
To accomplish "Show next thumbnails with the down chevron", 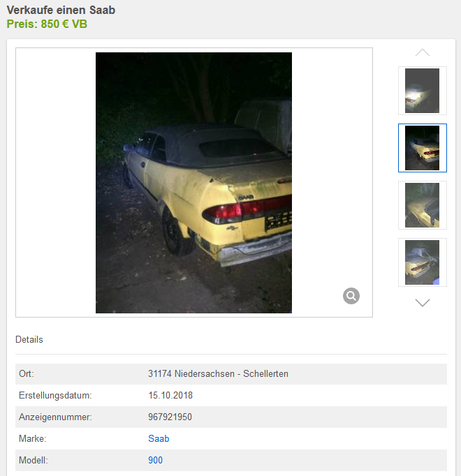I will pos(423,303).
